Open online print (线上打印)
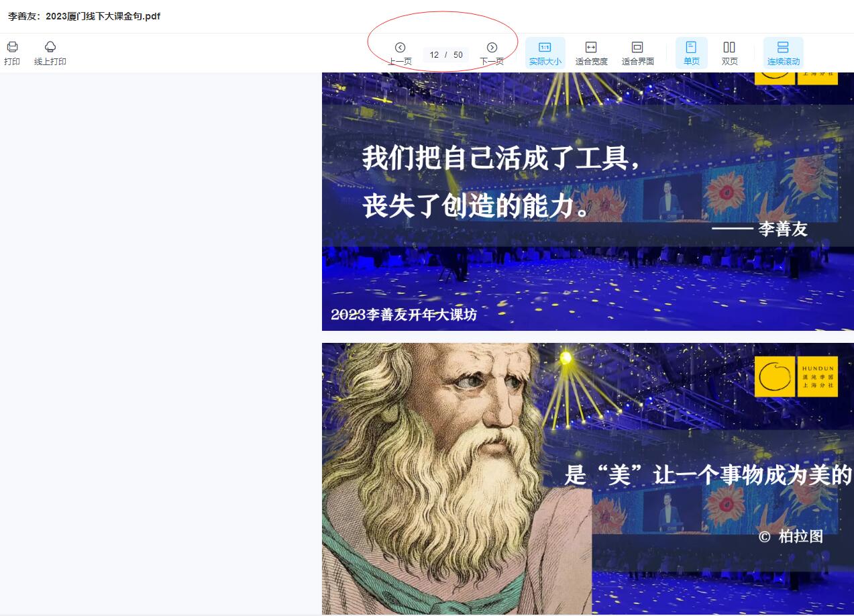This screenshot has height=616, width=854. 50,47
